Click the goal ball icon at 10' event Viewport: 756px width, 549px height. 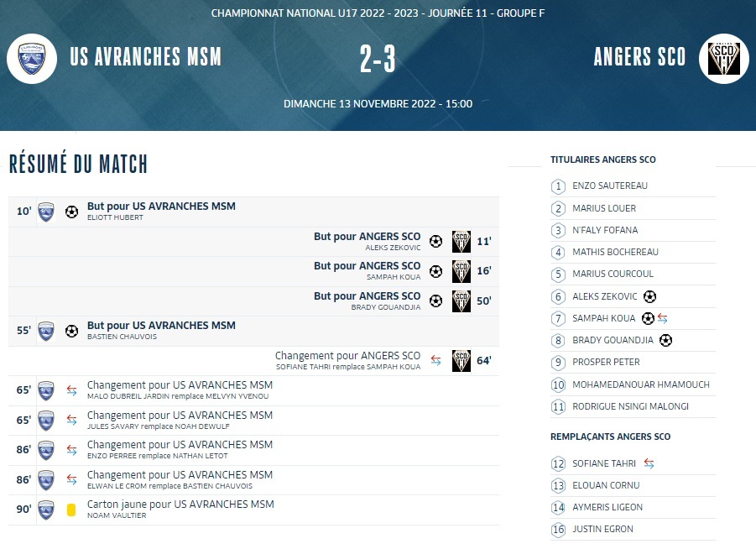(72, 212)
